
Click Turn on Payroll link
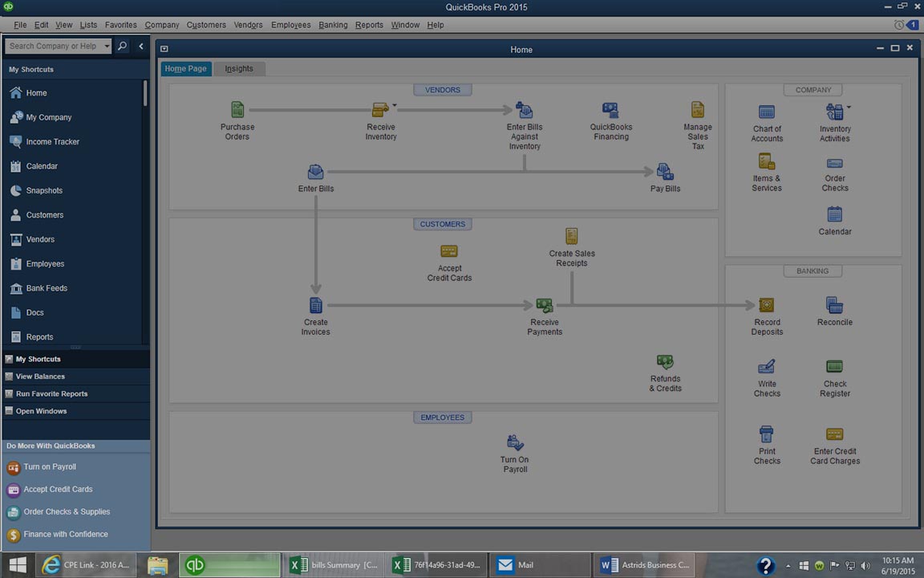(x=50, y=467)
